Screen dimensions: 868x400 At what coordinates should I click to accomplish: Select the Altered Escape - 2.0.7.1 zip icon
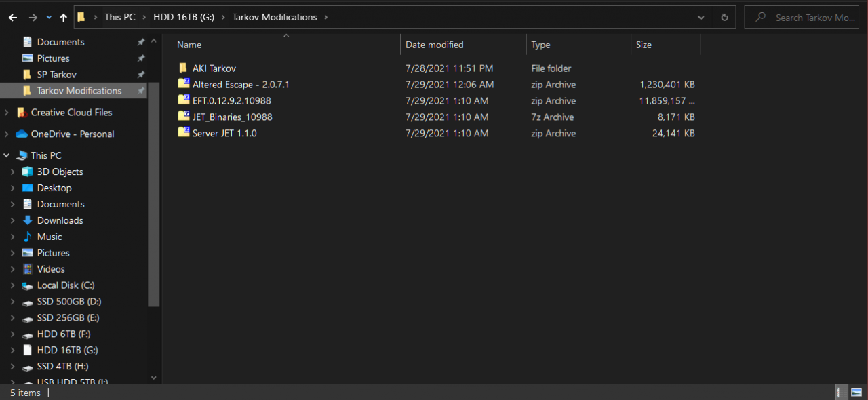(x=183, y=84)
